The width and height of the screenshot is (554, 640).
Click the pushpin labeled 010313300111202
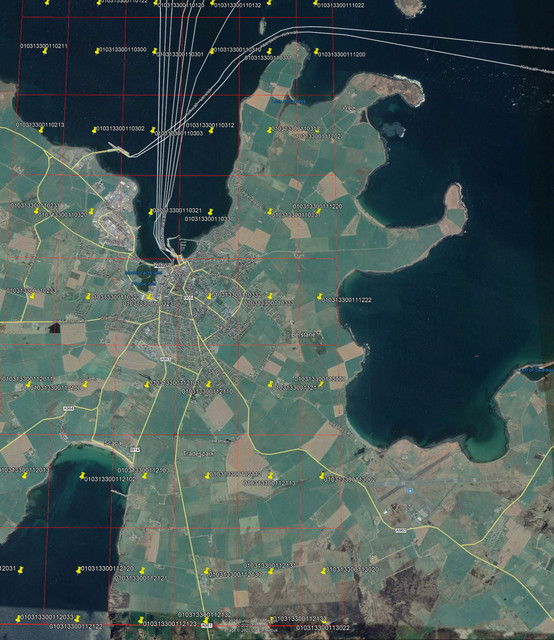[x=317, y=130]
